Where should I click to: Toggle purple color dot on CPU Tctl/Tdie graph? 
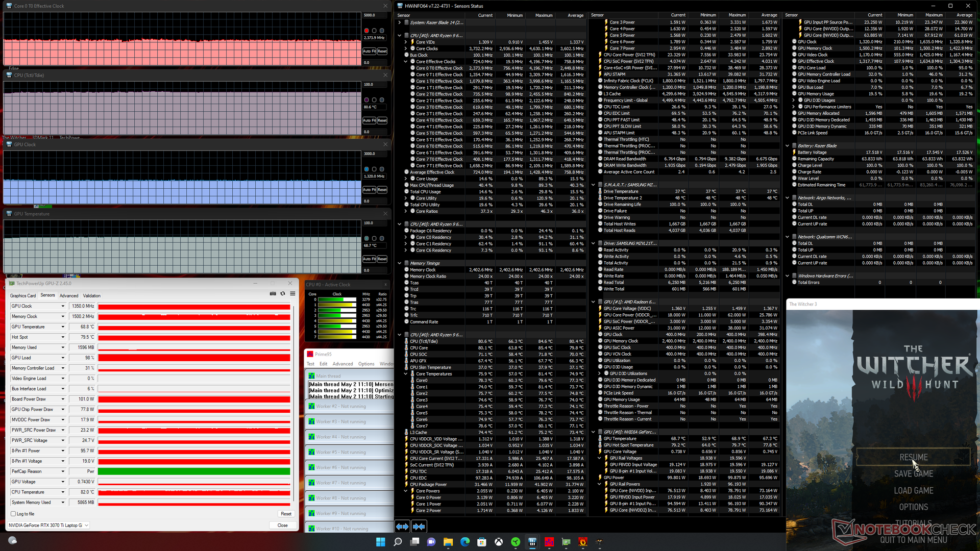pyautogui.click(x=366, y=100)
